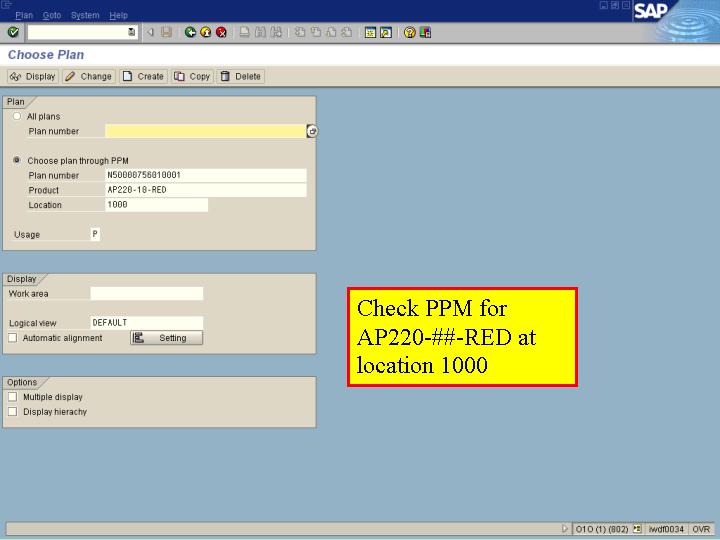Click the Display button
This screenshot has width=720, height=540.
[33, 76]
